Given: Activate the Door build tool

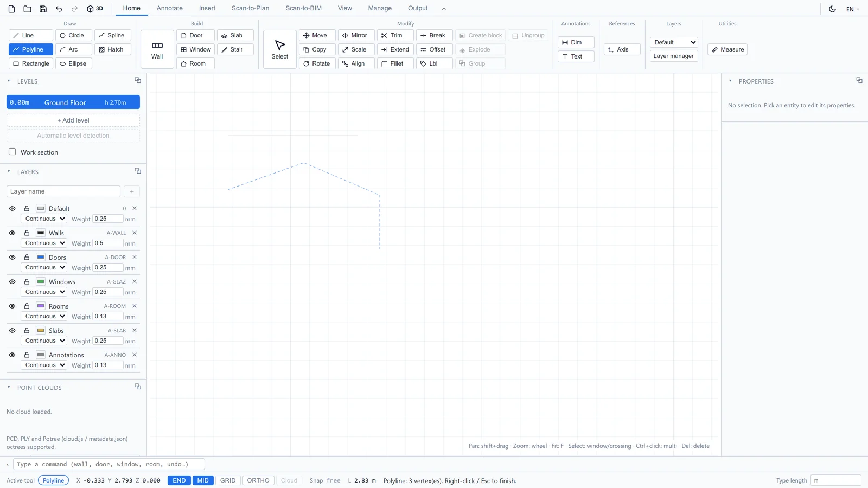Looking at the screenshot, I should click(x=195, y=35).
